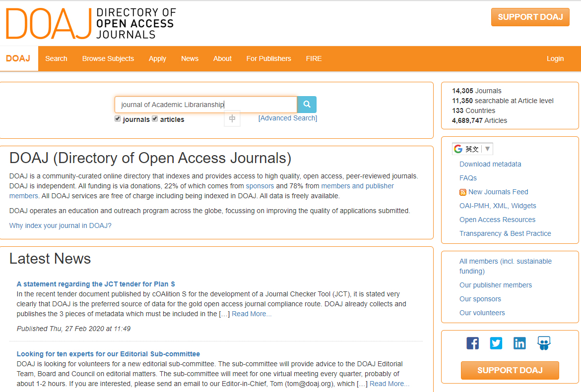Viewport: 581px width, 392px height.
Task: Click the 14,305 Journals statistic
Action: [x=476, y=91]
